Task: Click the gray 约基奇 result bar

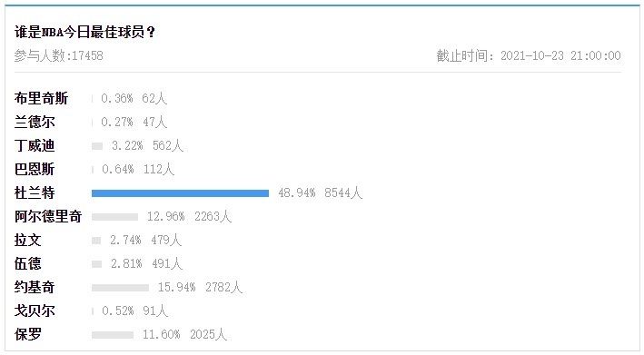Action: pyautogui.click(x=120, y=288)
